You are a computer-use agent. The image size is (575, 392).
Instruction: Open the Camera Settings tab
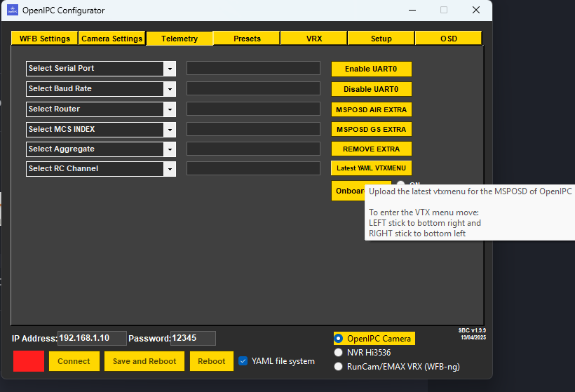pyautogui.click(x=112, y=39)
